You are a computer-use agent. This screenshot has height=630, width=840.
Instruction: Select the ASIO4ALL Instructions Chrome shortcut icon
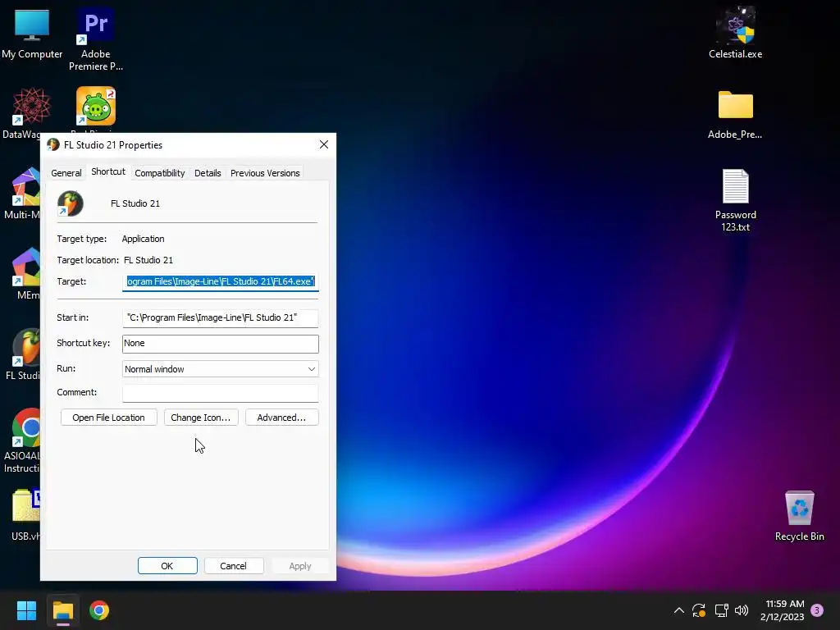[x=25, y=427]
